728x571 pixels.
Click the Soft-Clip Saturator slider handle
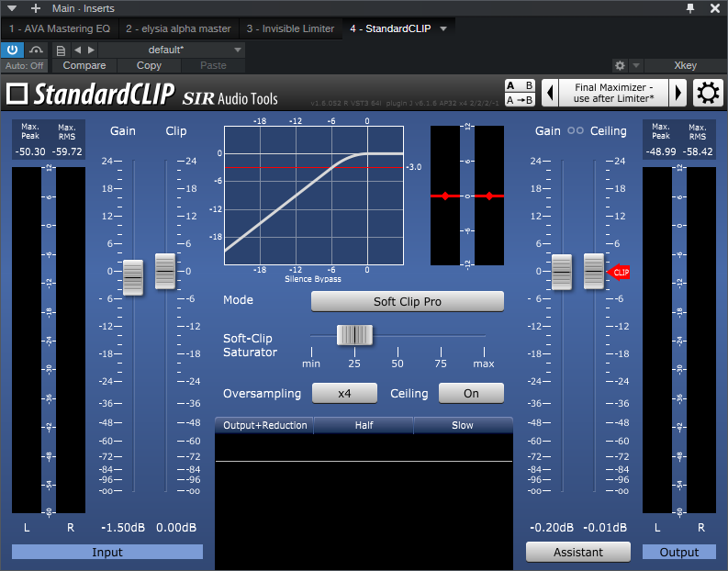pyautogui.click(x=354, y=335)
